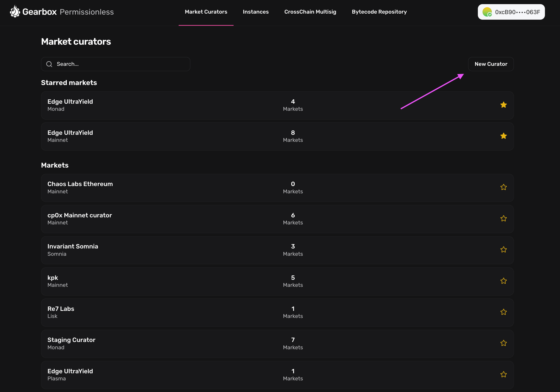
Task: Click the wallet avatar icon
Action: click(487, 12)
